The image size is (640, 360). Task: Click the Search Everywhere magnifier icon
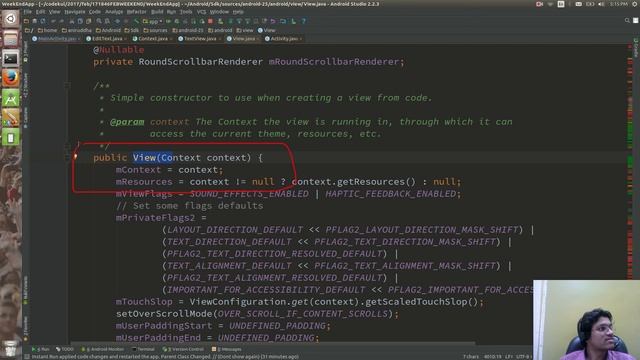coord(627,20)
